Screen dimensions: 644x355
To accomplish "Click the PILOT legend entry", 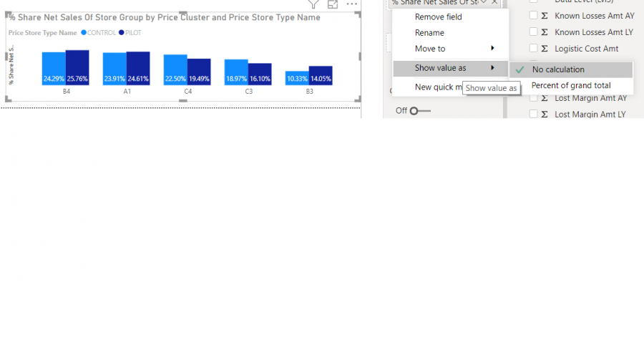I will [130, 32].
